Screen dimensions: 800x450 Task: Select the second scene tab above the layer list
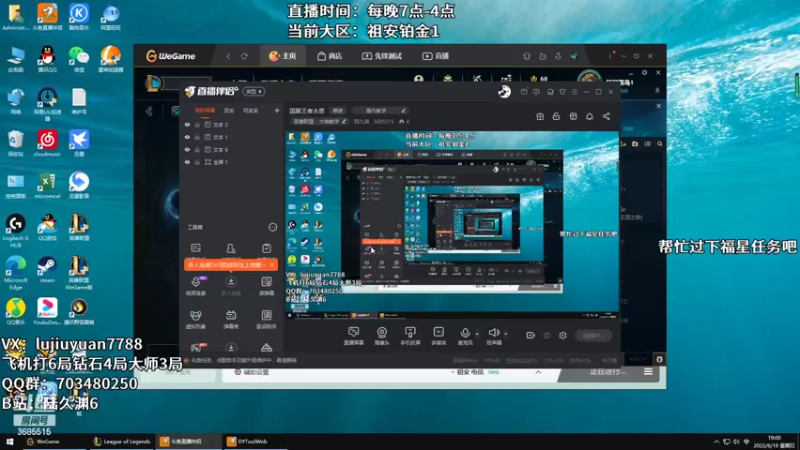[x=229, y=111]
